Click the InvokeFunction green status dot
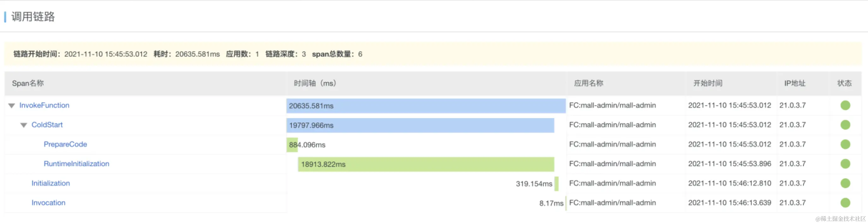 coord(845,105)
